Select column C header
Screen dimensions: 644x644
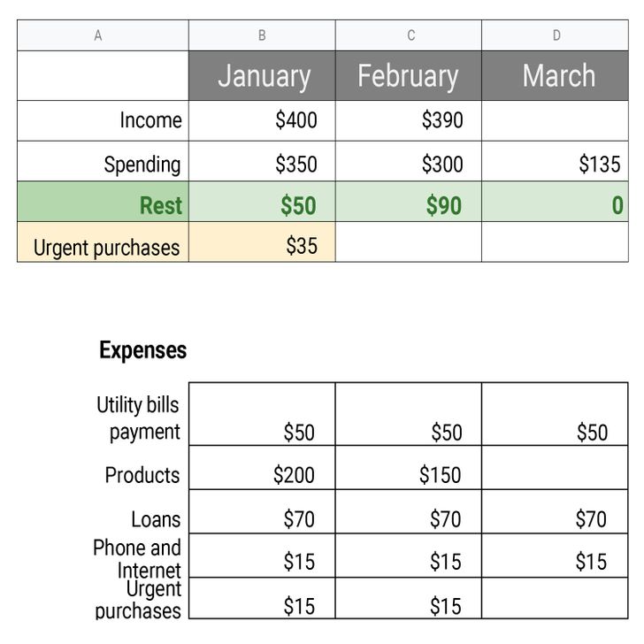tap(409, 35)
